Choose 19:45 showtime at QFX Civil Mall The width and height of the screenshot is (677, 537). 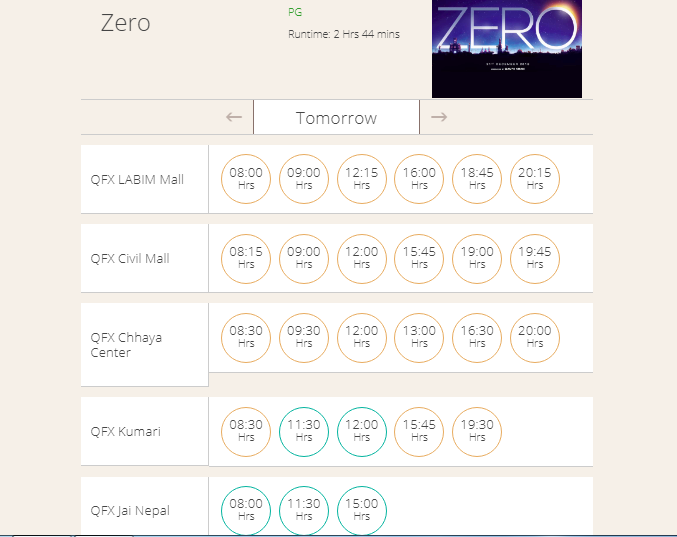[x=535, y=258]
